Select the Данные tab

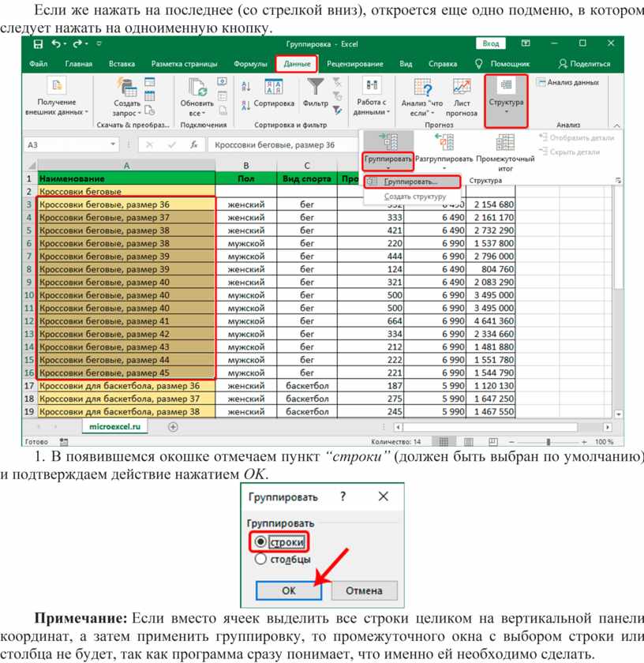point(297,64)
